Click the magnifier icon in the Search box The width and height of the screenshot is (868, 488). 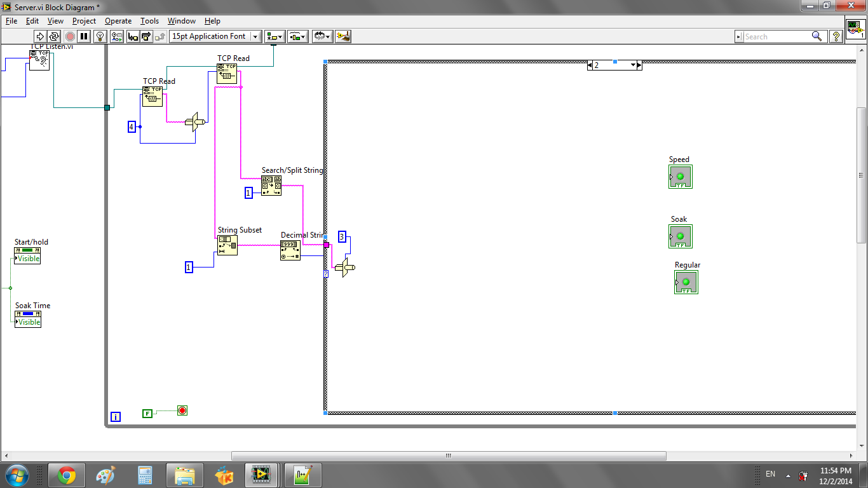click(817, 37)
